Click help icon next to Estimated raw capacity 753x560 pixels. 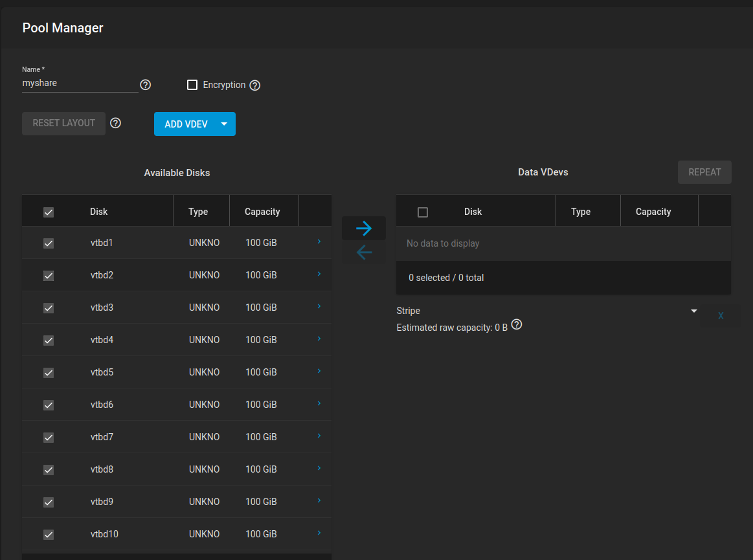pyautogui.click(x=517, y=325)
